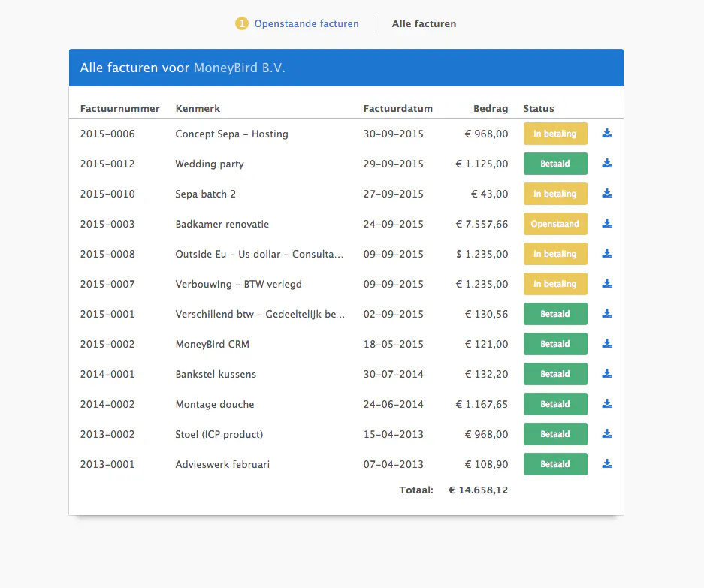Viewport: 704px width, 588px height.
Task: Select invoice number 2015-0001 row
Action: tap(346, 314)
